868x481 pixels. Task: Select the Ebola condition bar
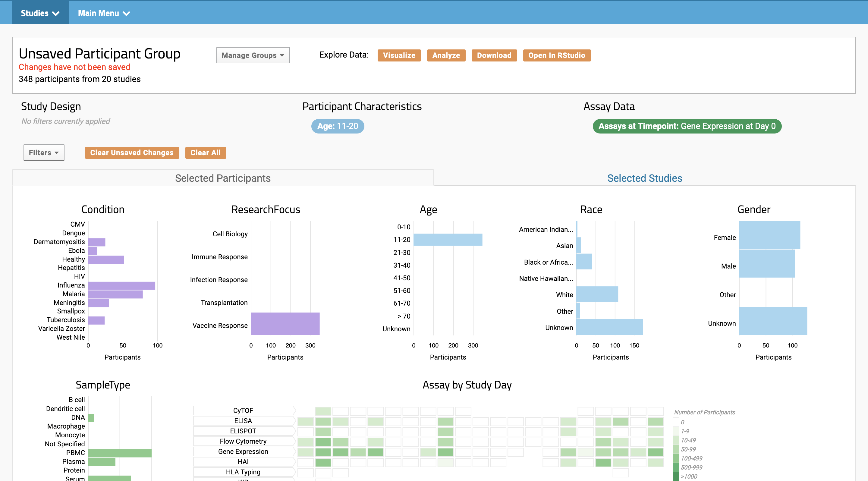point(93,251)
